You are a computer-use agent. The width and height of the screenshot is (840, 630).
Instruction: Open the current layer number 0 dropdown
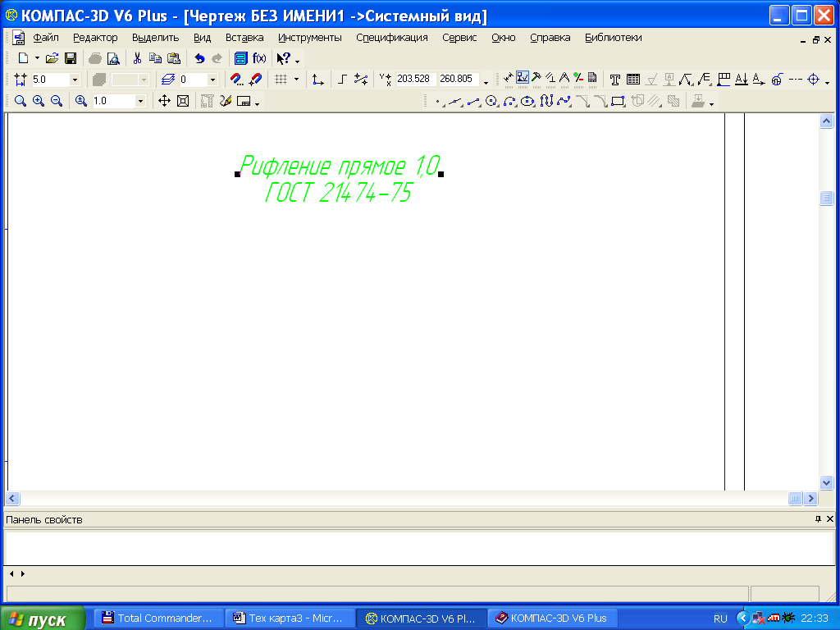pyautogui.click(x=212, y=80)
